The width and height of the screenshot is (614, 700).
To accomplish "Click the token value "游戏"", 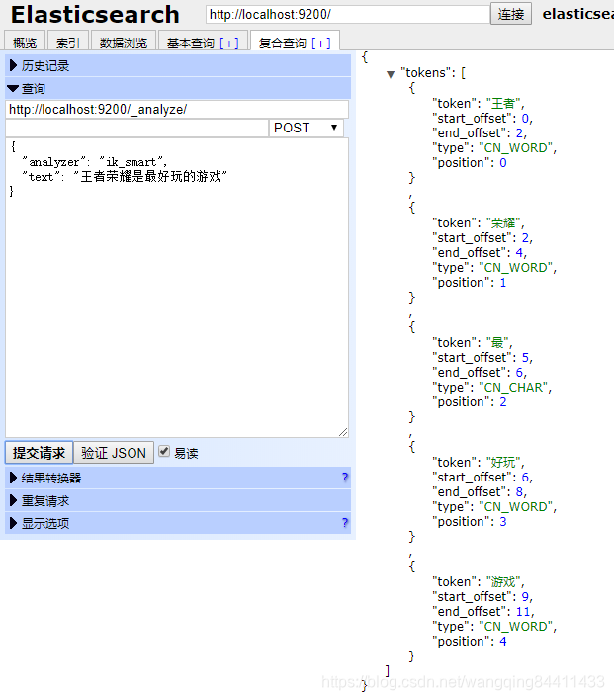I will tap(503, 582).
